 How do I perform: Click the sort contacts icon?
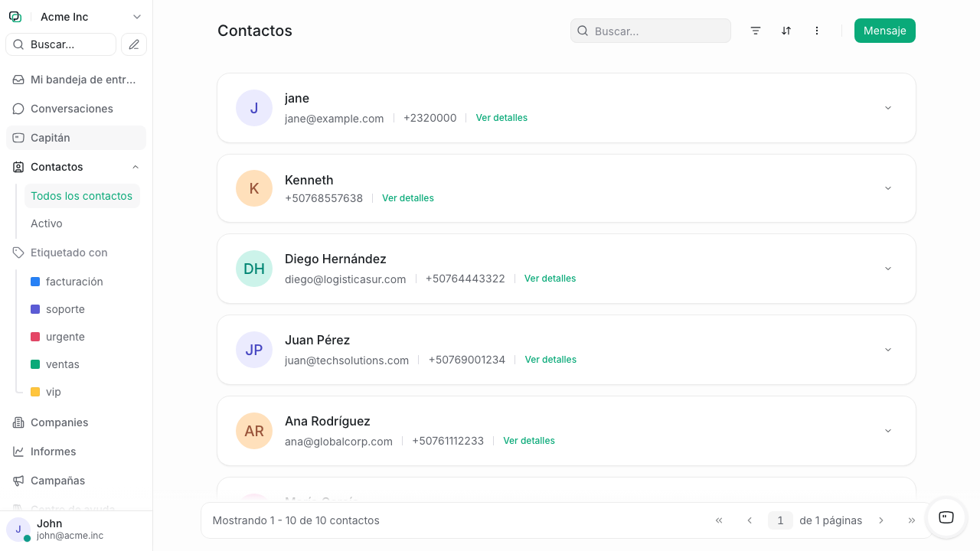click(786, 31)
